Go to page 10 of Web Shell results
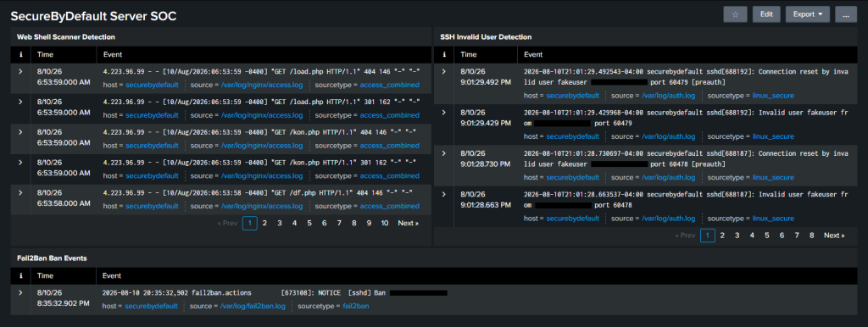The height and width of the screenshot is (327, 868). click(385, 223)
